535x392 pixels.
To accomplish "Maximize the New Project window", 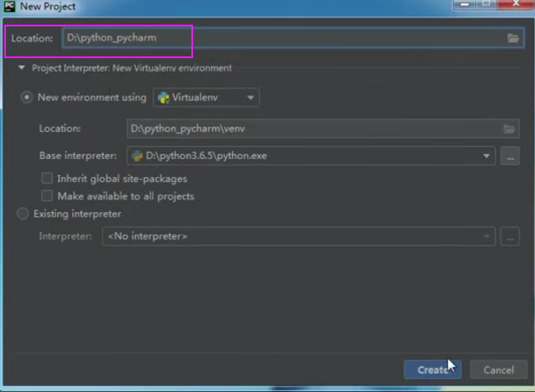I will (487, 4).
